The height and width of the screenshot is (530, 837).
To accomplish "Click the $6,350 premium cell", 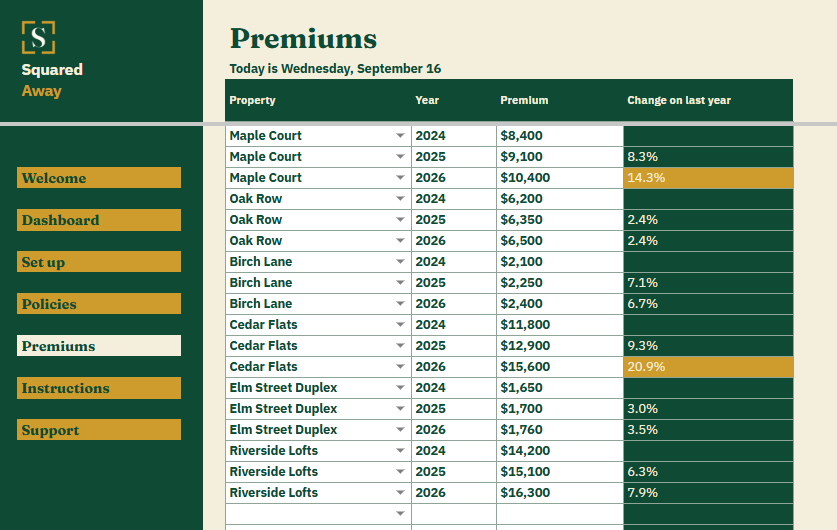I will click(560, 219).
